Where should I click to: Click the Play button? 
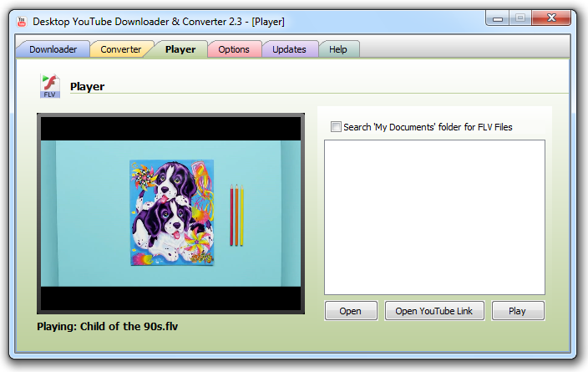pos(518,311)
